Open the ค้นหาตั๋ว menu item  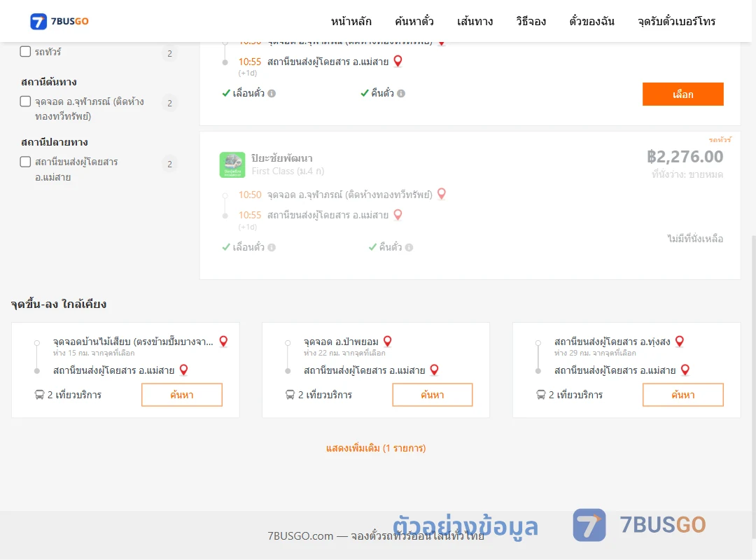pos(414,21)
